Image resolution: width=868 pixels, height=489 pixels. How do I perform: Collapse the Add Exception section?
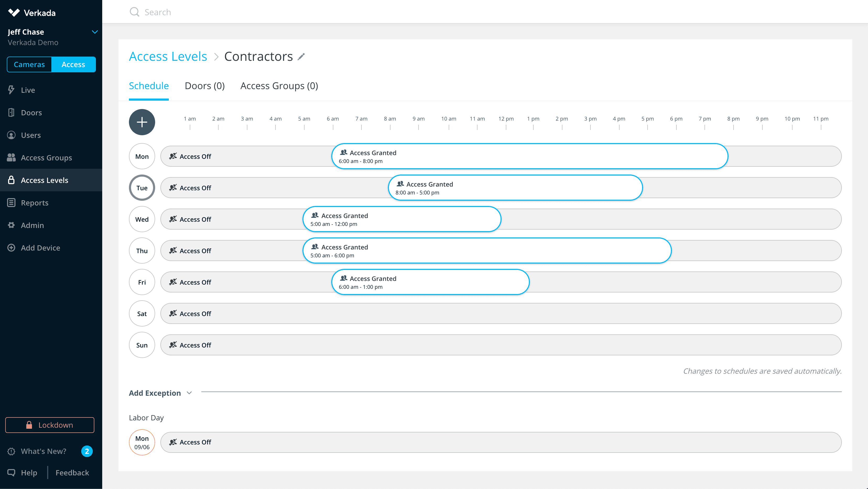coord(189,393)
